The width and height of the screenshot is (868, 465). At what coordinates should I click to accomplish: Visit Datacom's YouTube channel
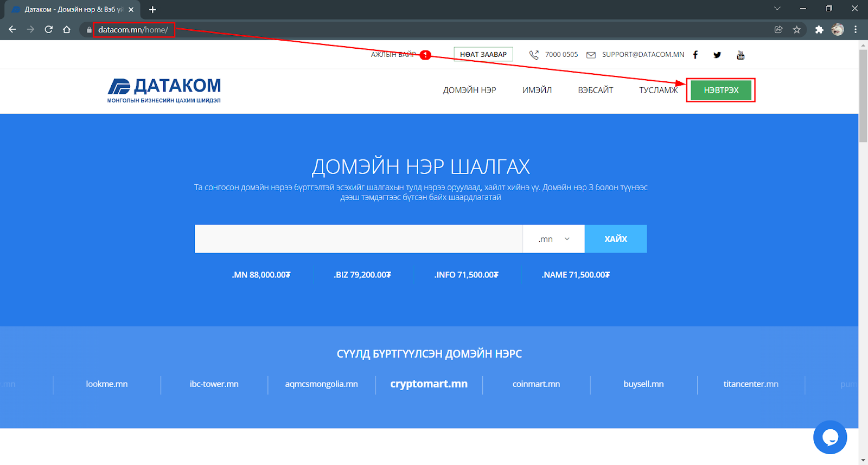tap(741, 55)
